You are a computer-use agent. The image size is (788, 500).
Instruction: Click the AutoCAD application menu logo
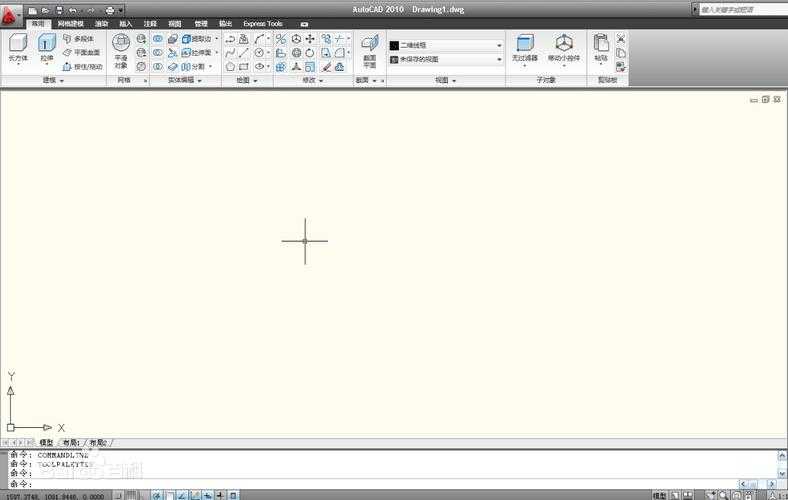pyautogui.click(x=11, y=14)
